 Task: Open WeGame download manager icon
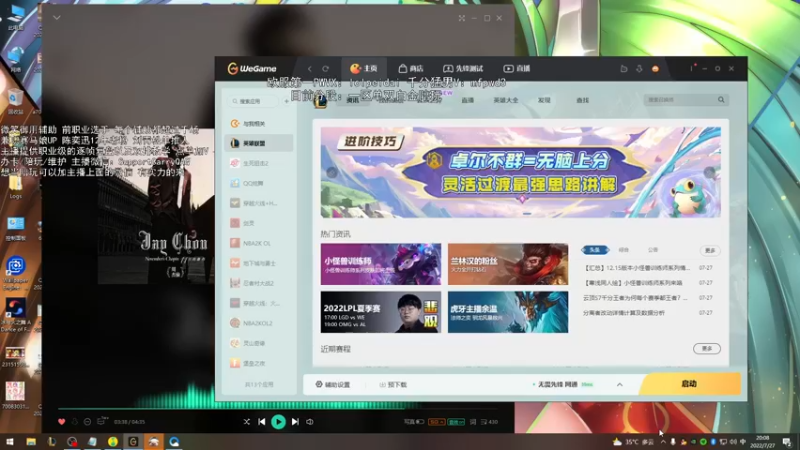[x=639, y=68]
